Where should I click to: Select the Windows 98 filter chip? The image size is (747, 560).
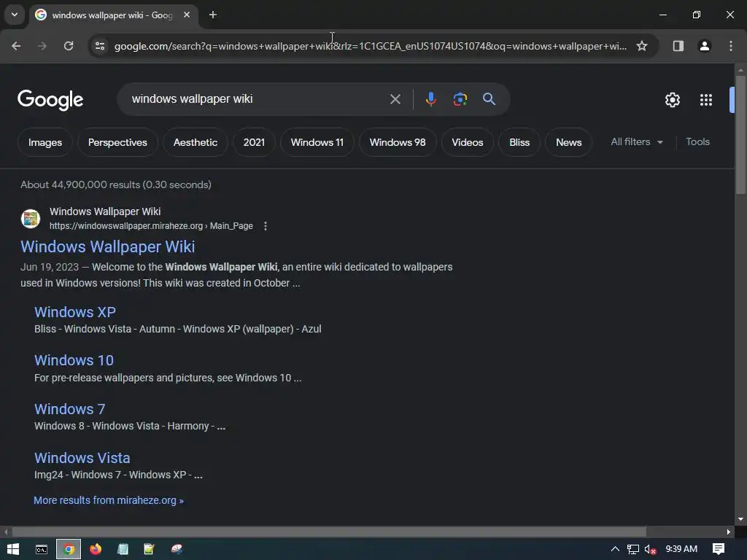pos(398,142)
